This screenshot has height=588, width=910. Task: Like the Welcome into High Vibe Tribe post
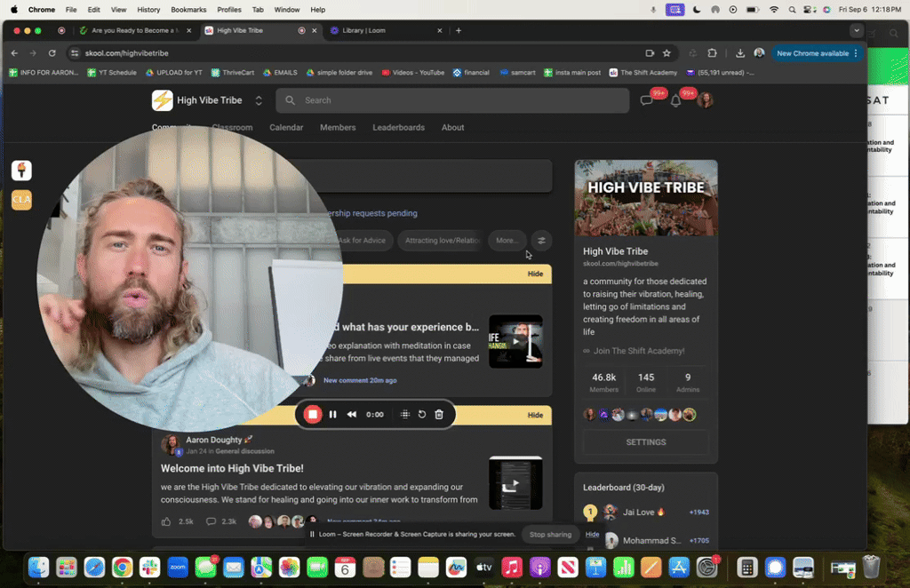(166, 521)
